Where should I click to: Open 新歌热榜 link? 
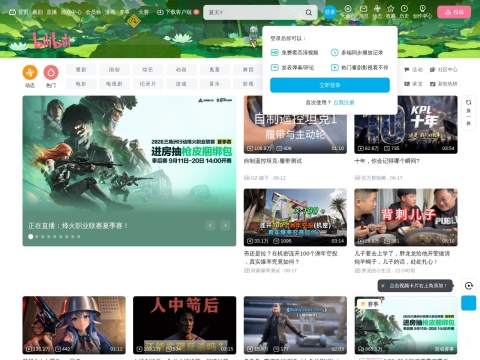(443, 84)
